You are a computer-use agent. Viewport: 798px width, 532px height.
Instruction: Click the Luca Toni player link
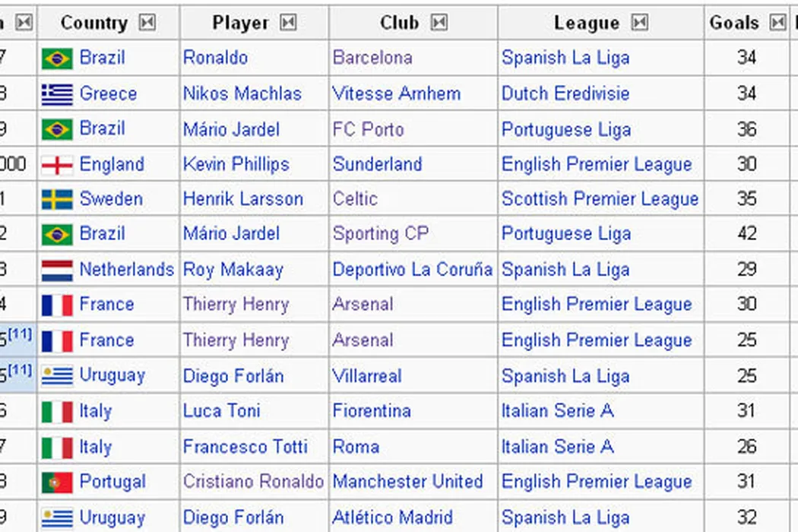point(222,411)
